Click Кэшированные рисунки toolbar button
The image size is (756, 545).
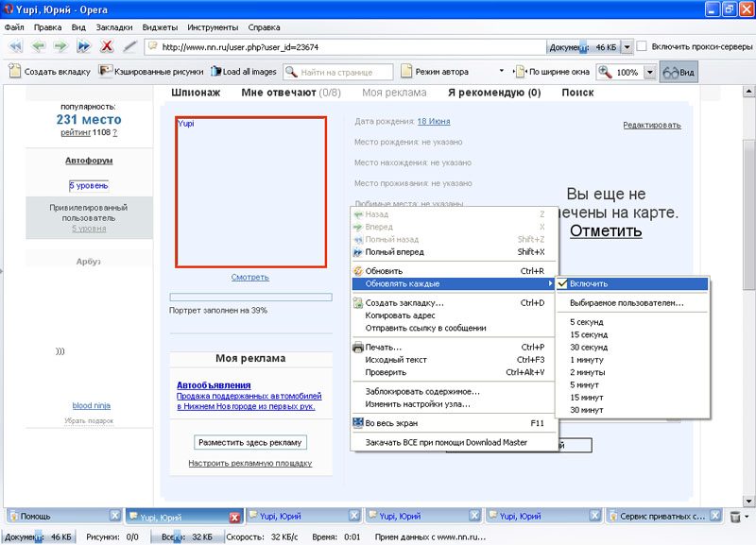pos(151,72)
